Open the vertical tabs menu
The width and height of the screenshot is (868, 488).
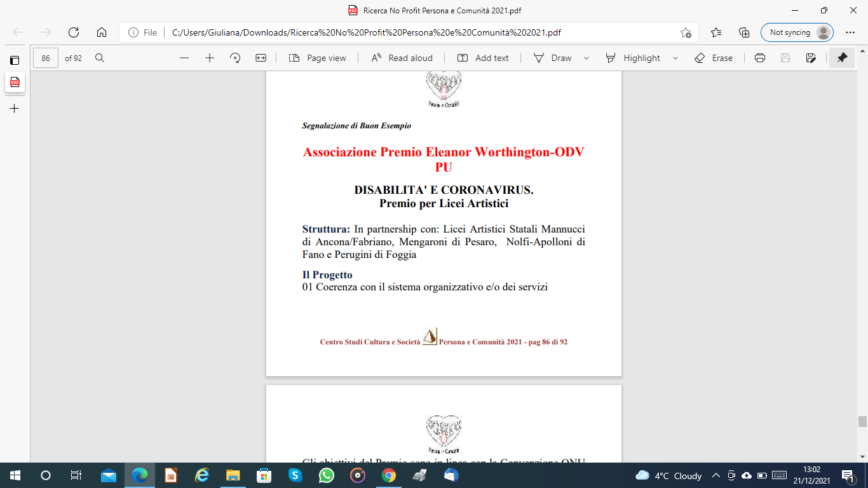[15, 60]
